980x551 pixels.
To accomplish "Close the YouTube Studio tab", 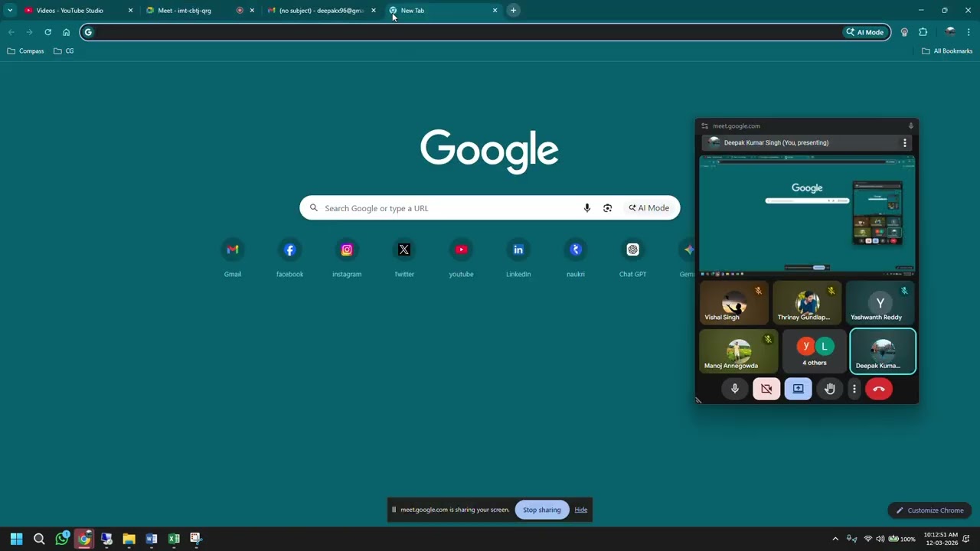I will click(130, 11).
